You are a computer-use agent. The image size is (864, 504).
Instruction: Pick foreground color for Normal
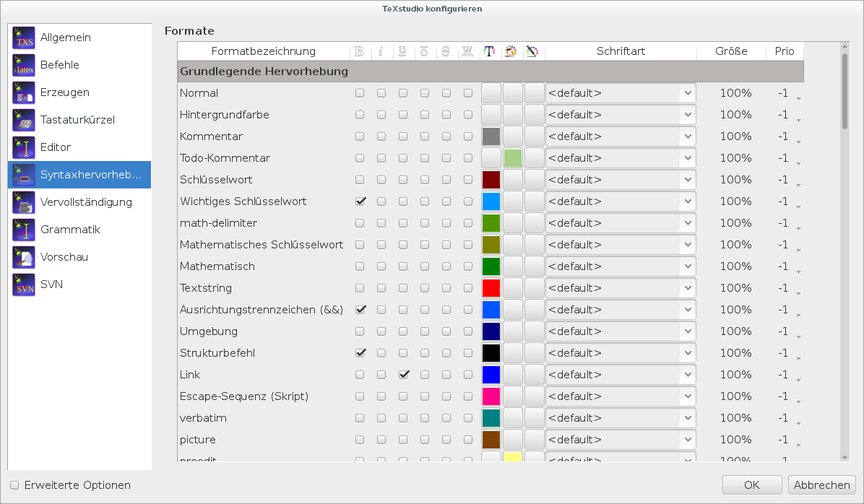coord(491,93)
